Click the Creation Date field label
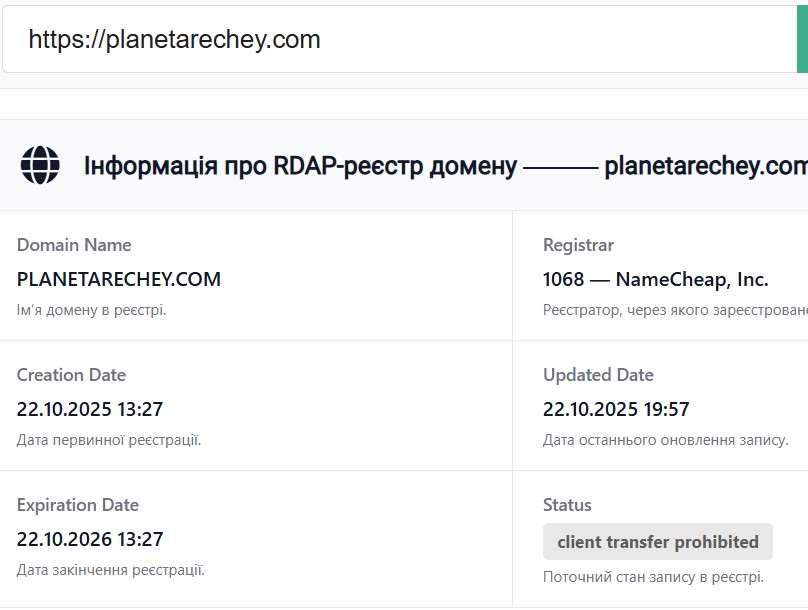808x610 pixels. (x=71, y=375)
